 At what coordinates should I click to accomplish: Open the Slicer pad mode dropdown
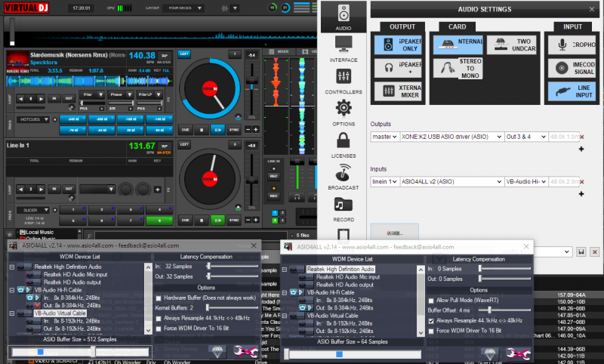click(32, 210)
